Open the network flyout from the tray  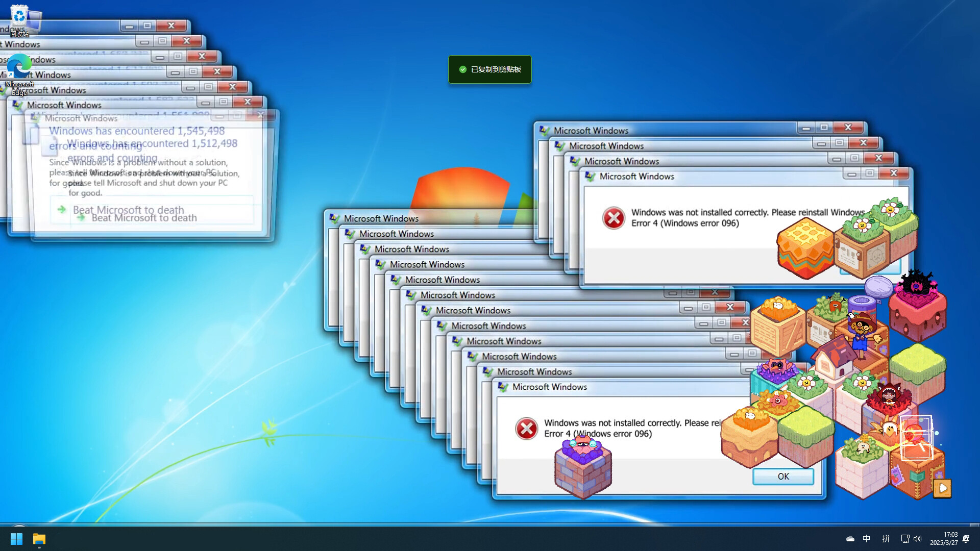pos(904,538)
